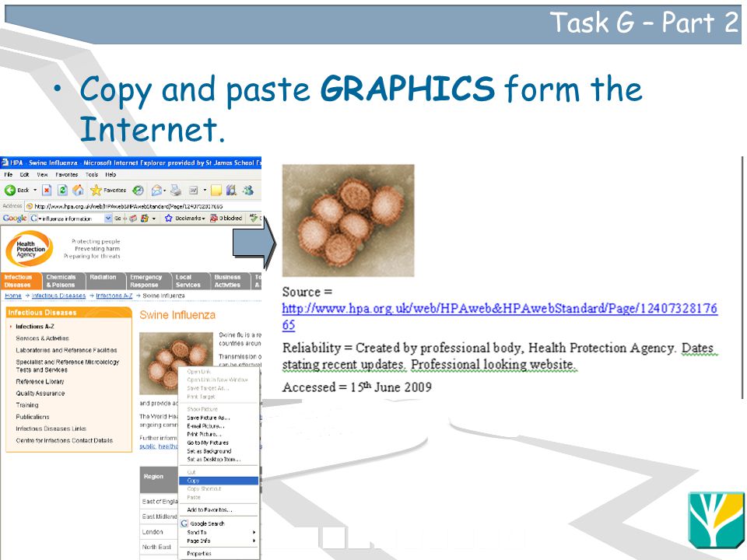Follow the Home breadcrumb link
This screenshot has width=747, height=560.
click(13, 296)
